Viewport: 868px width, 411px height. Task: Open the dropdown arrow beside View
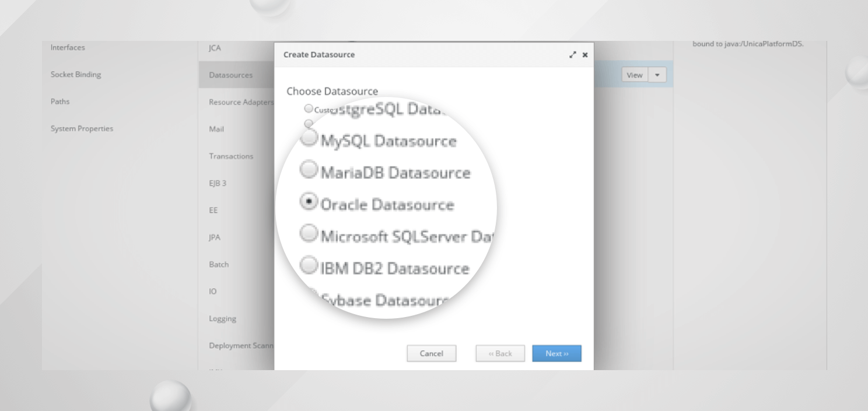click(x=657, y=75)
